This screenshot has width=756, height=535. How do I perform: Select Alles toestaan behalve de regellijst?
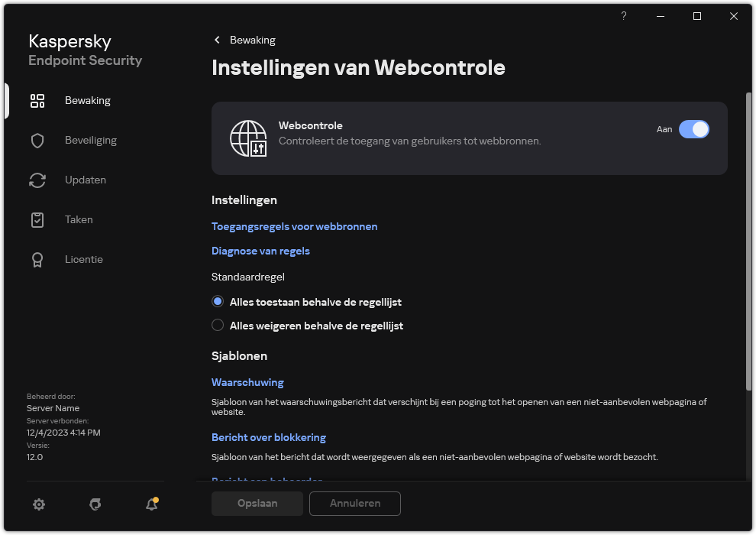[x=218, y=301]
